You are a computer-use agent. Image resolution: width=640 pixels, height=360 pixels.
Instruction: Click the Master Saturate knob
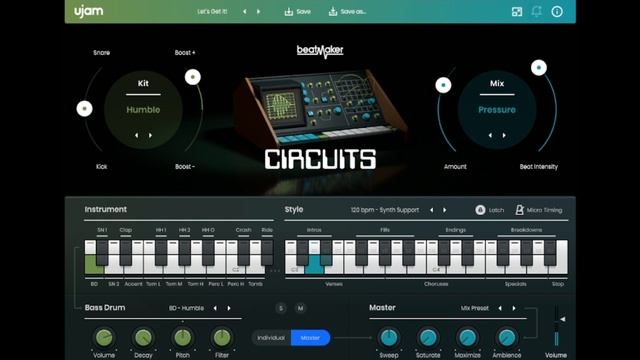tap(428, 338)
